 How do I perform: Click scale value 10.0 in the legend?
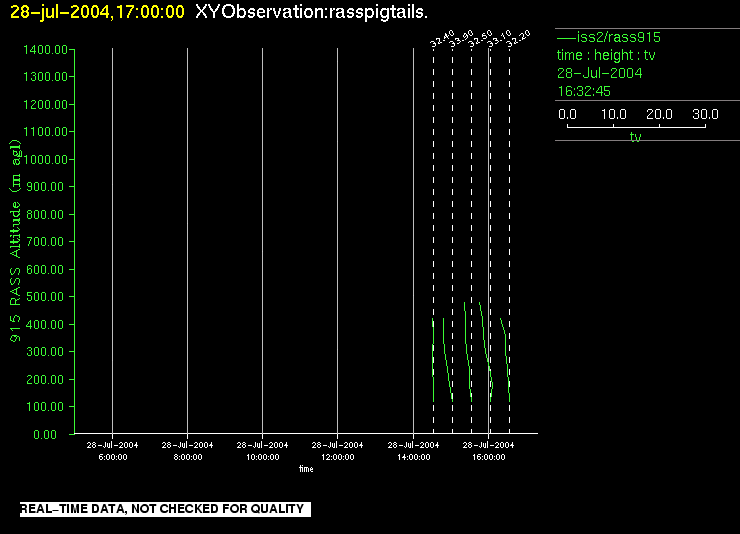pyautogui.click(x=614, y=114)
